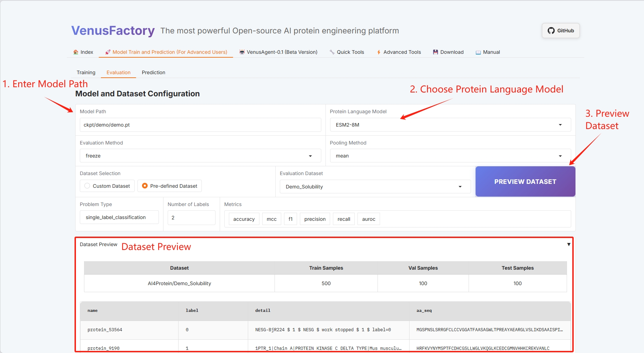Switch to the Training tab
This screenshot has height=353, width=644.
coord(86,72)
